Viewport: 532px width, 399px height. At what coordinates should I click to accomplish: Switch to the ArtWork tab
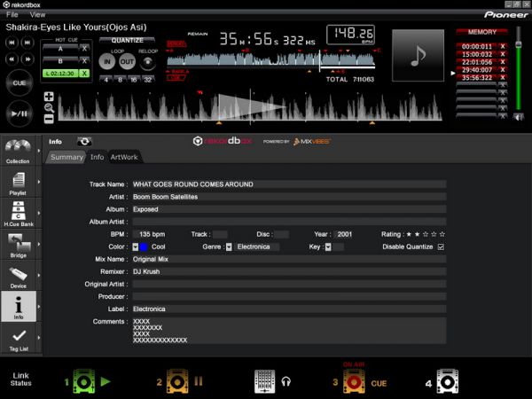(x=124, y=157)
